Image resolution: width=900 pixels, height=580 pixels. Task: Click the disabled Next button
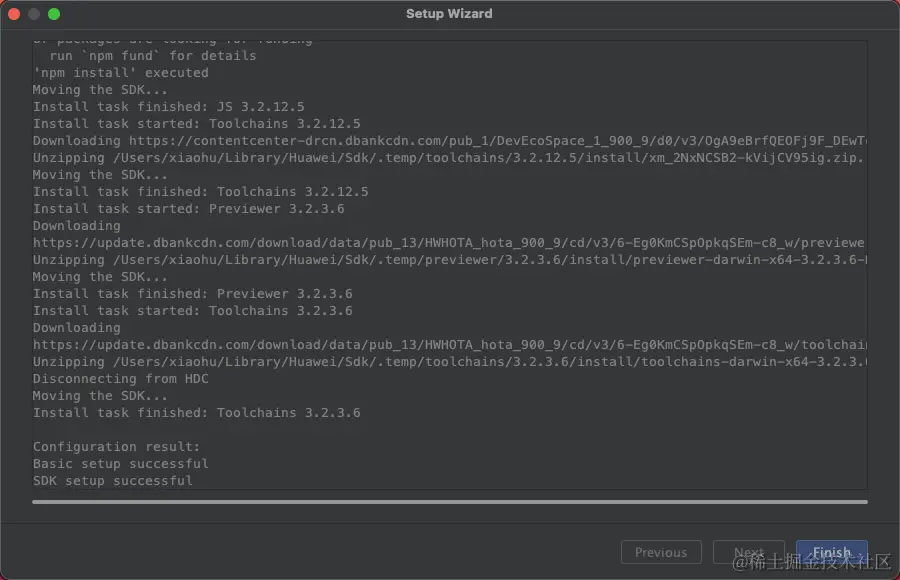click(749, 552)
